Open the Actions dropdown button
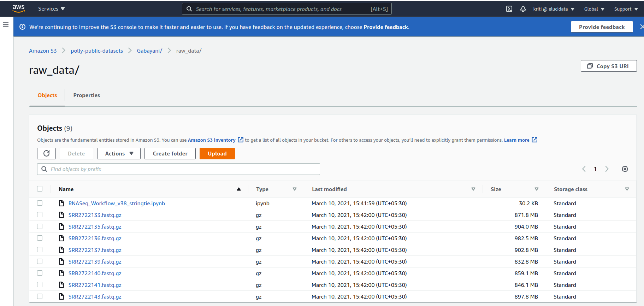Image resolution: width=644 pixels, height=306 pixels. pyautogui.click(x=119, y=153)
